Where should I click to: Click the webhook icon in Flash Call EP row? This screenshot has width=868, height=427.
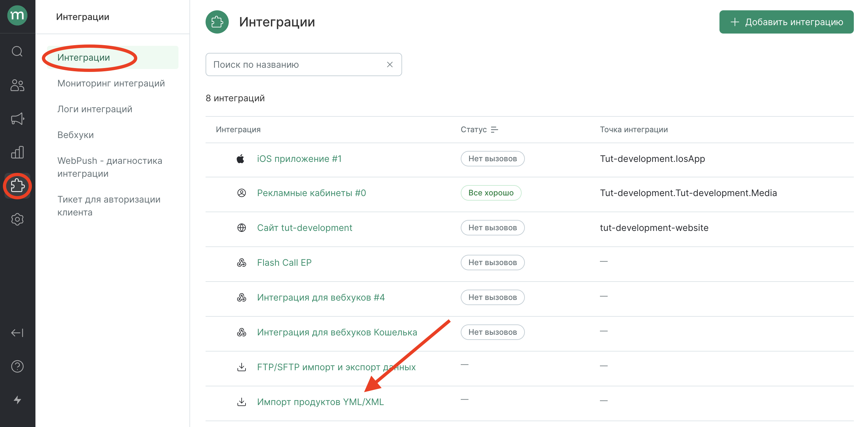[x=242, y=263]
